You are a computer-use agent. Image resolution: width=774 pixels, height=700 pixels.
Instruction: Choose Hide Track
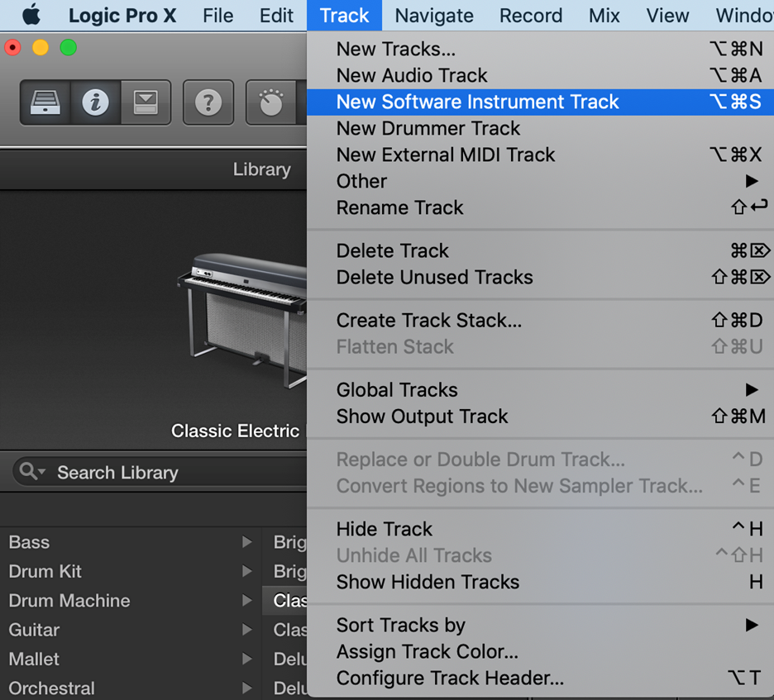541,529
